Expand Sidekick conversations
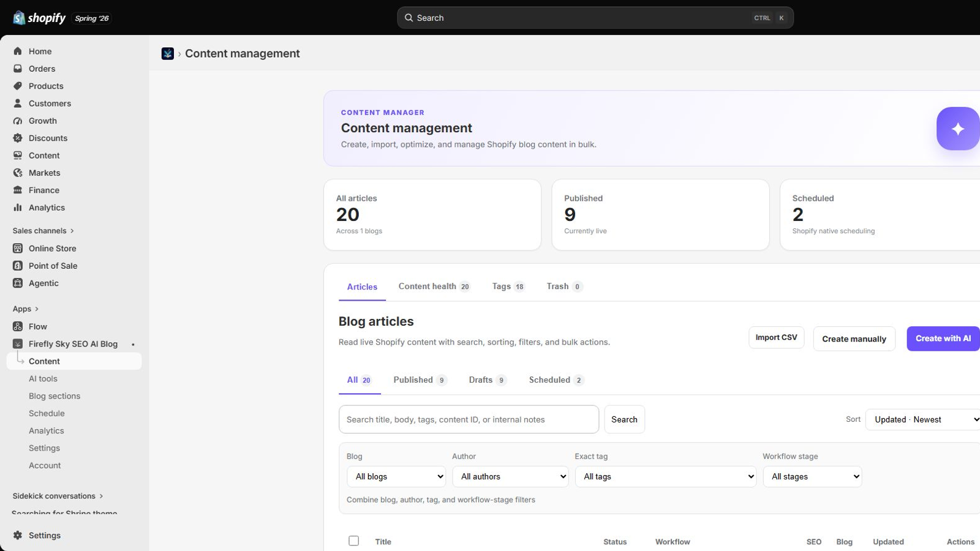 point(58,496)
